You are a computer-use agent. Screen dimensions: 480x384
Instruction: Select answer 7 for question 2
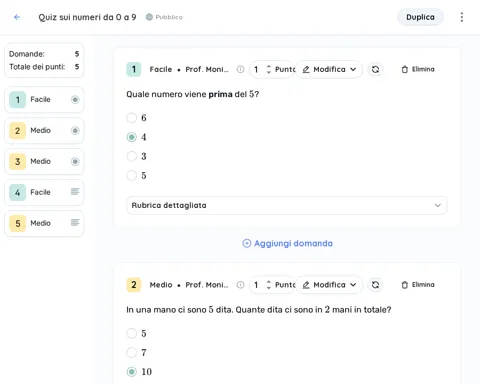(x=132, y=352)
